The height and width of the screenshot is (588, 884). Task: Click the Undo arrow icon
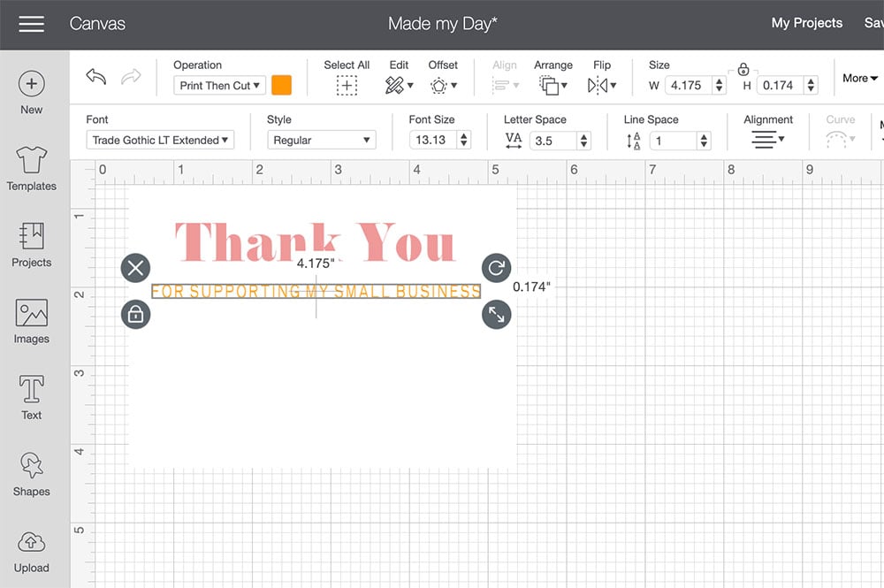point(95,77)
